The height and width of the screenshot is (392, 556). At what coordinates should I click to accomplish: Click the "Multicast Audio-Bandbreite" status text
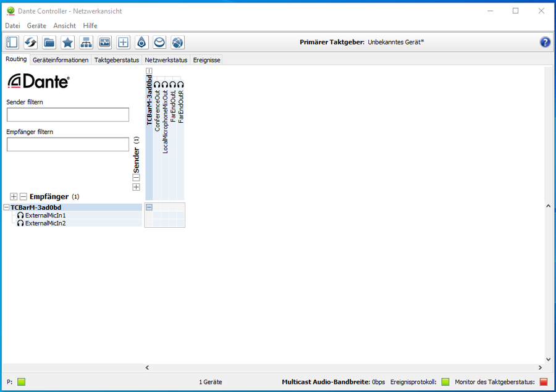click(x=326, y=382)
